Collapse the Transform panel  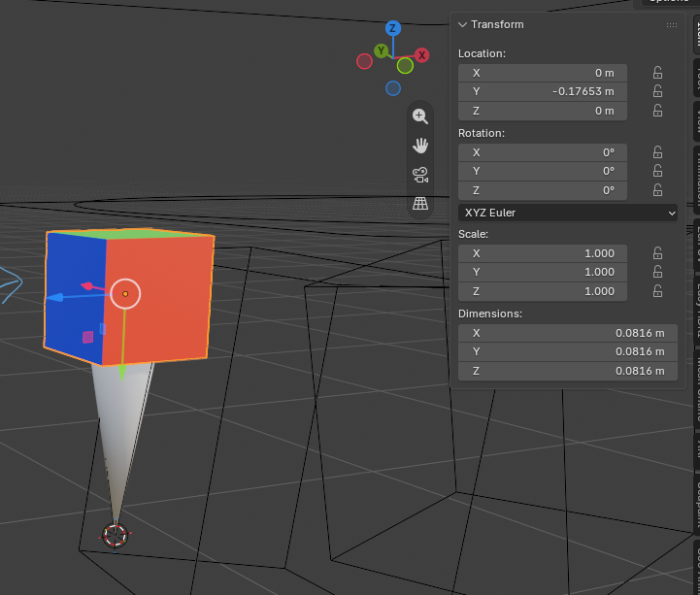462,24
